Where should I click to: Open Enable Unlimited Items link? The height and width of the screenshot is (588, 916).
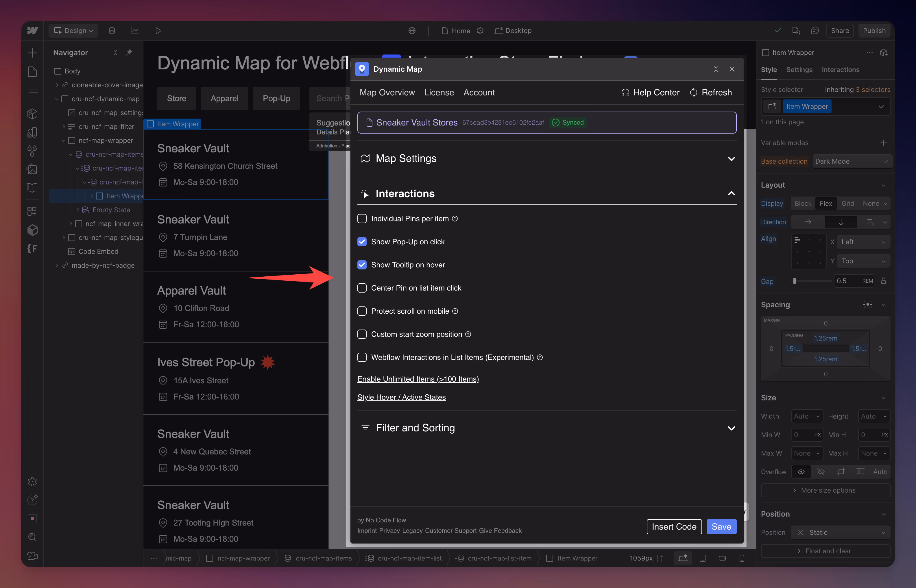(418, 379)
